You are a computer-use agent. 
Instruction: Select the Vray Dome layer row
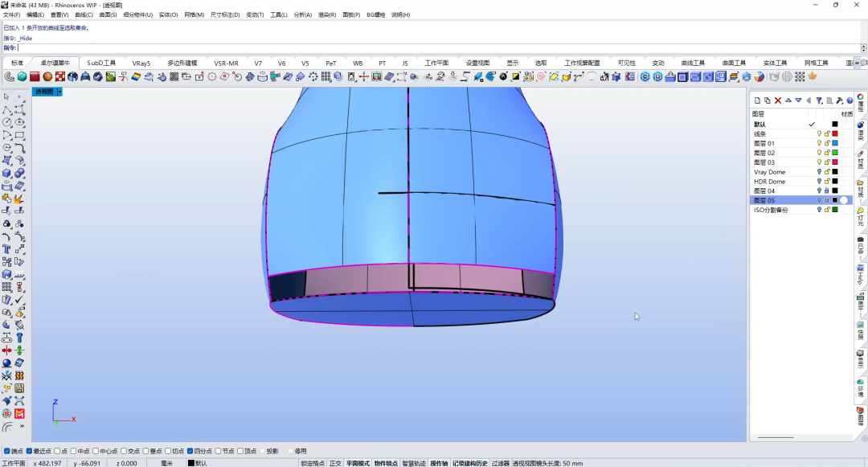pos(801,171)
